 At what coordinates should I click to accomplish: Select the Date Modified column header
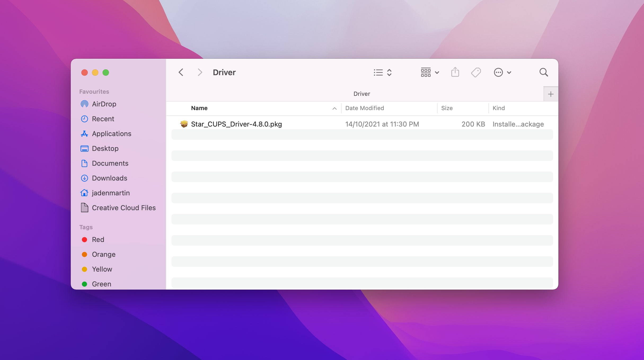click(364, 108)
